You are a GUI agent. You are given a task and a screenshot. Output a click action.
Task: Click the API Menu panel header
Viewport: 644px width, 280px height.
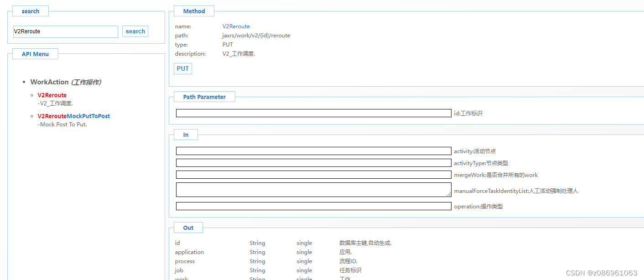click(x=35, y=53)
